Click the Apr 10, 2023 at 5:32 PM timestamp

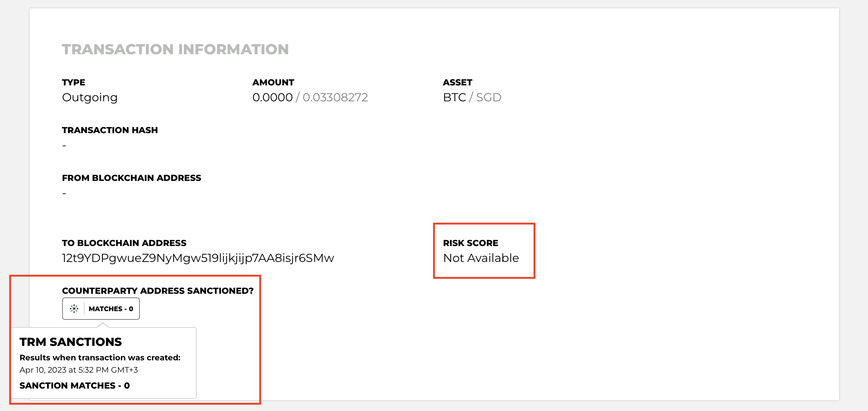pos(79,370)
